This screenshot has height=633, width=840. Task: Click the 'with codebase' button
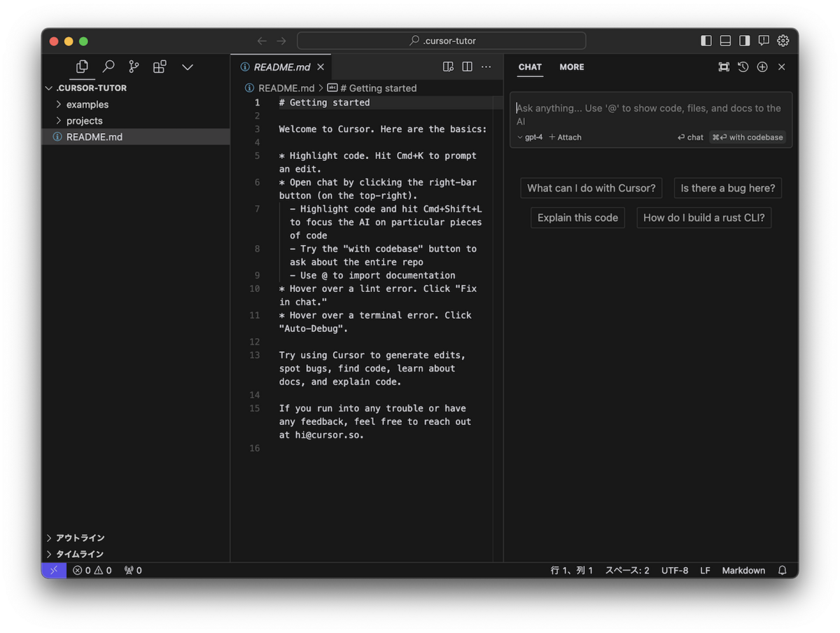click(748, 137)
